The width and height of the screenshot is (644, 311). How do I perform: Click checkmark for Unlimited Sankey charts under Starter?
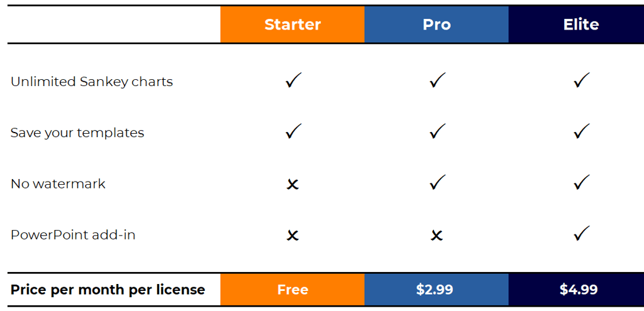pyautogui.click(x=293, y=80)
